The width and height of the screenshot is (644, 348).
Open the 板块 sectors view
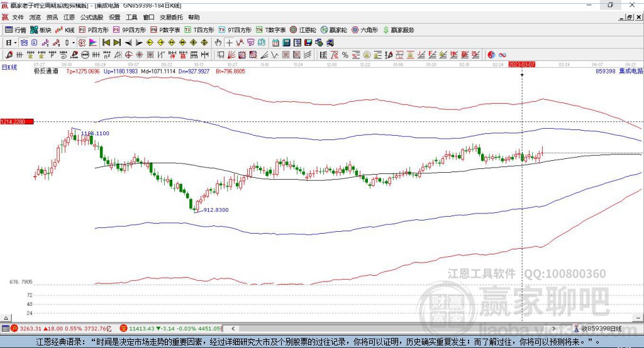[x=40, y=30]
